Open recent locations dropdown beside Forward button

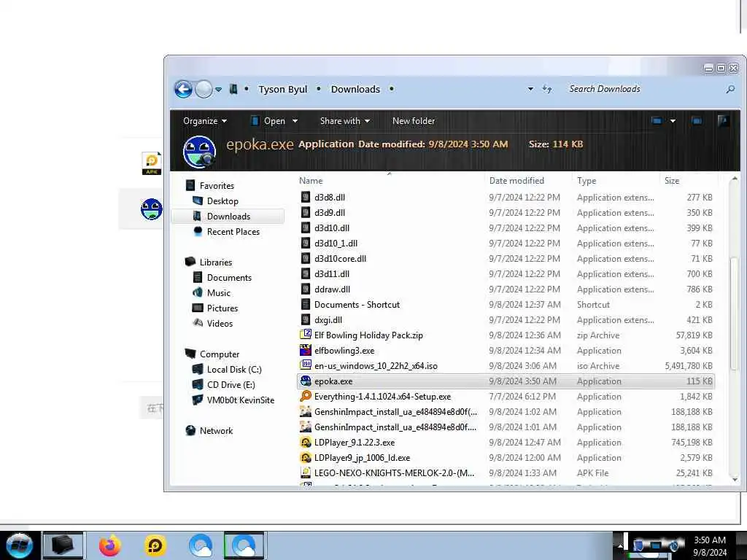pos(218,90)
